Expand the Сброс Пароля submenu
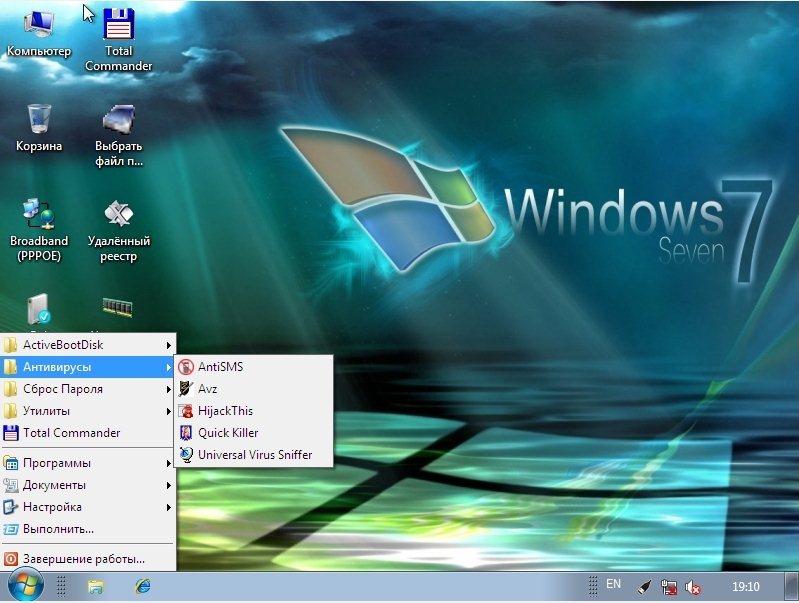The width and height of the screenshot is (799, 603). coord(88,389)
